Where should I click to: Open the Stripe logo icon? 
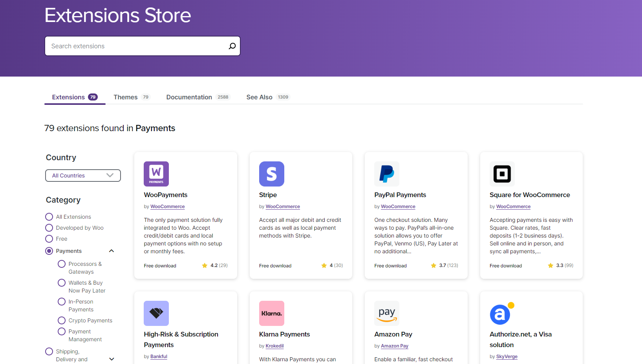[x=272, y=174]
